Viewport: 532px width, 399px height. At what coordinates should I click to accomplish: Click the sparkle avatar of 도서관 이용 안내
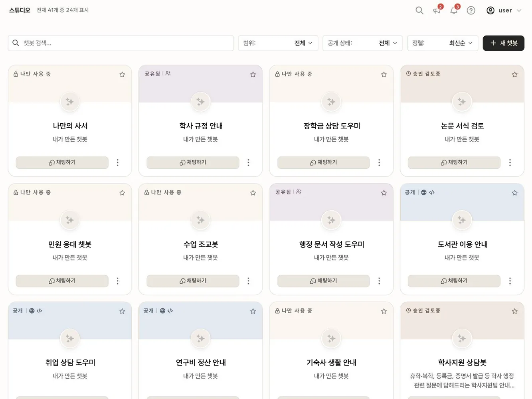point(462,220)
